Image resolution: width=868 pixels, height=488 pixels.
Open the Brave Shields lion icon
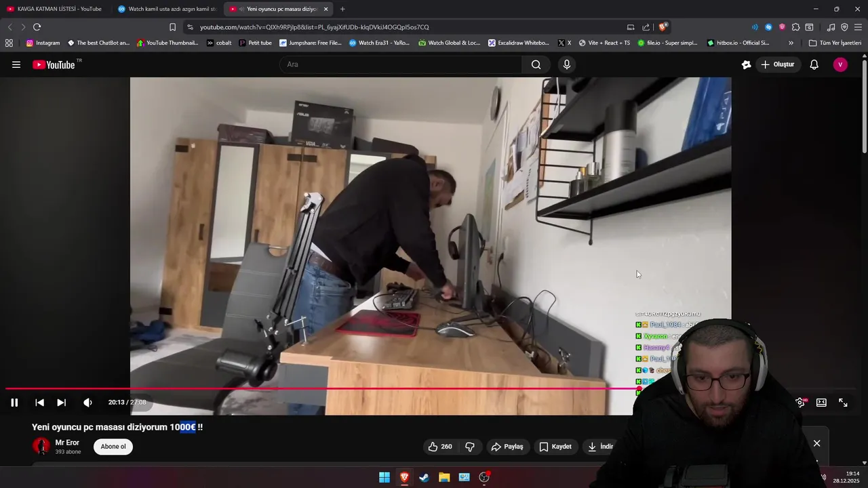[x=663, y=27]
